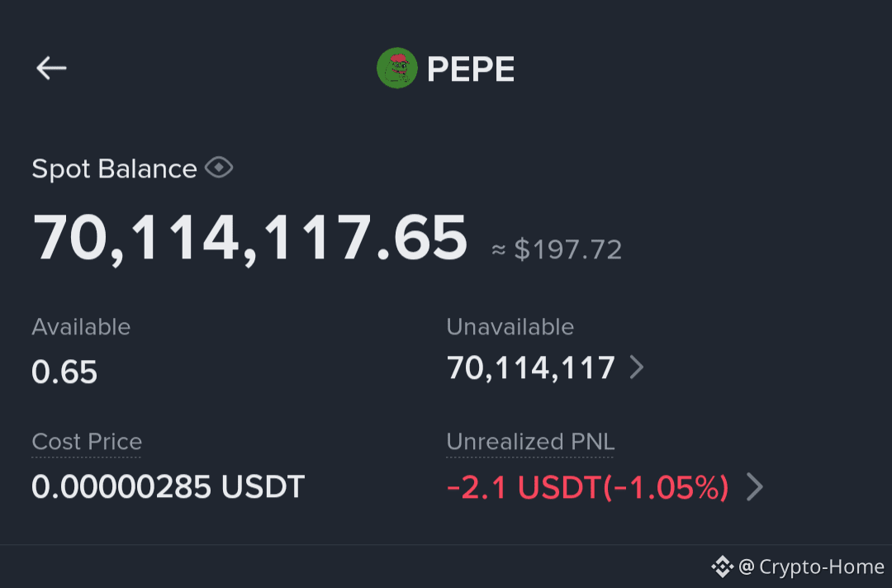Open the Cost Price explanation label

(87, 442)
